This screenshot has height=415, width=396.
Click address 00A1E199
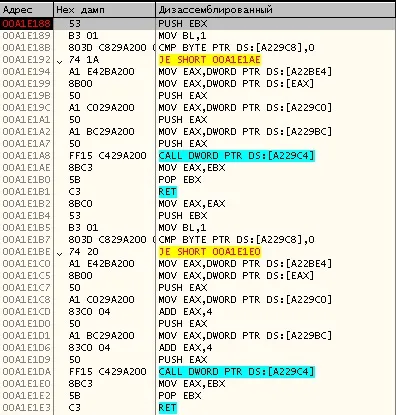(26, 84)
